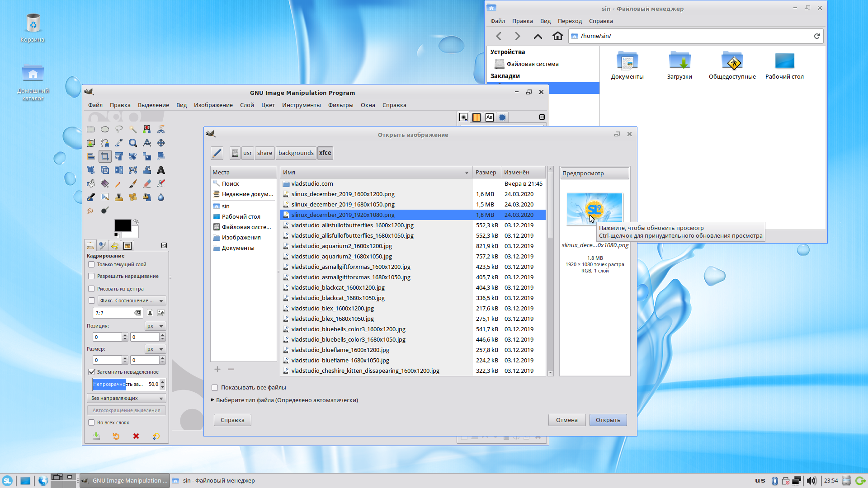Screen dimensions: 868x488
Task: Click the black foreground color swatch
Action: click(122, 225)
